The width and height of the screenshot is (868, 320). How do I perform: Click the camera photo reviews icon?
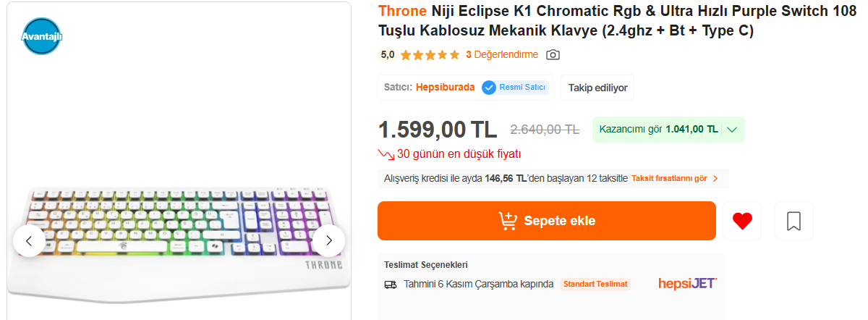pos(553,55)
